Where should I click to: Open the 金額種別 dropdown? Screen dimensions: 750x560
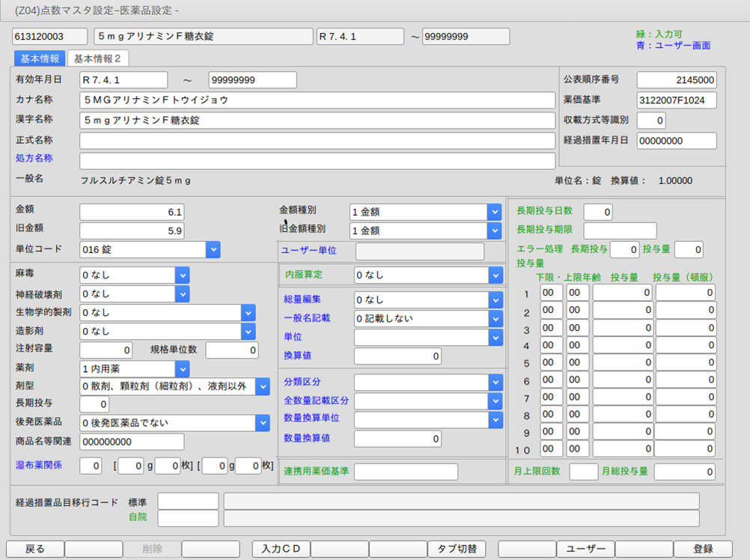click(x=493, y=212)
